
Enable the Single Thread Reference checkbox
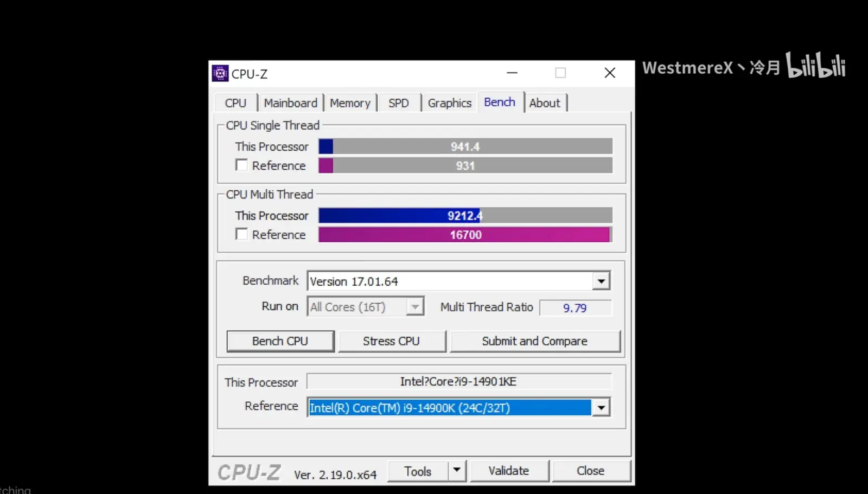tap(242, 165)
